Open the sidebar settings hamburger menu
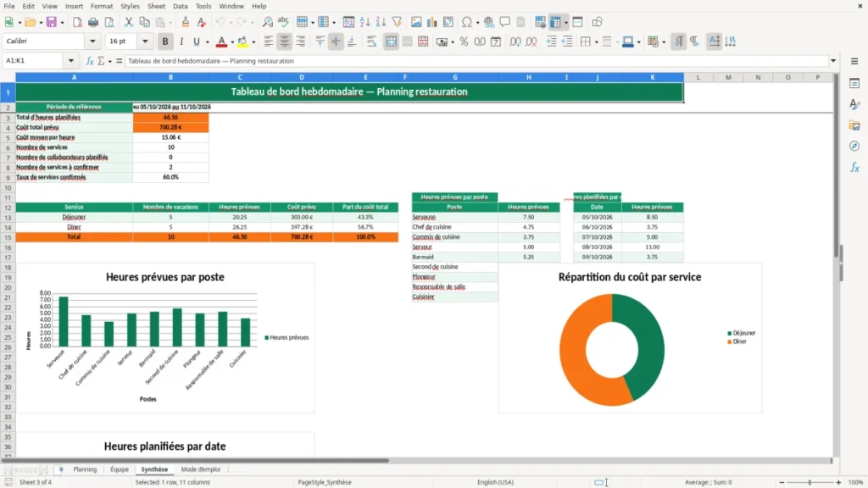The image size is (868, 488). (x=854, y=61)
